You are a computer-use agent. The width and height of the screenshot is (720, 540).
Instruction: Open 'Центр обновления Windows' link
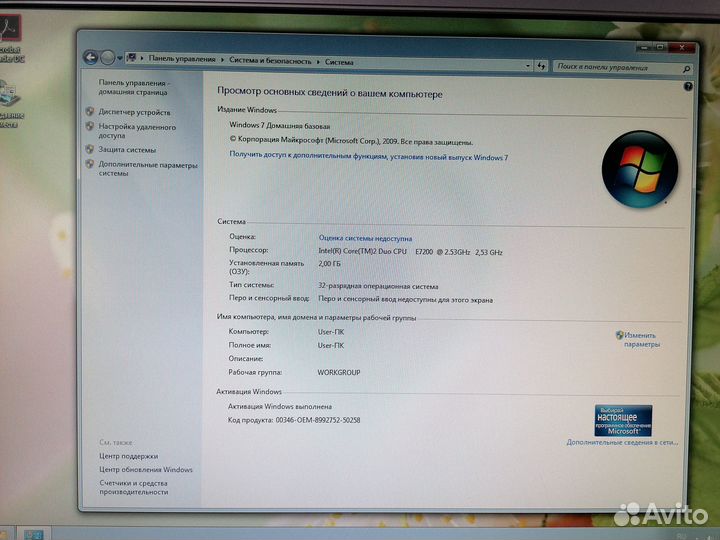click(x=146, y=469)
